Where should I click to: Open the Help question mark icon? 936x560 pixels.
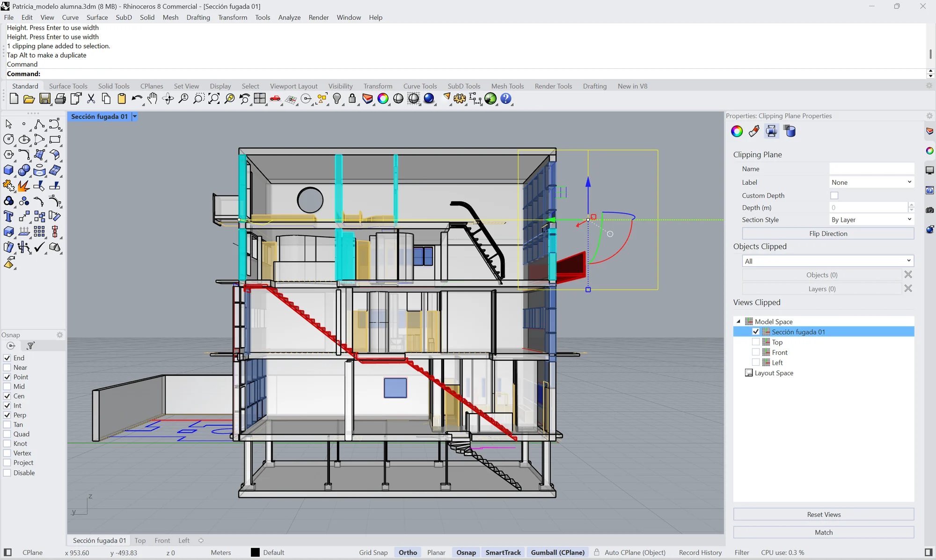506,99
